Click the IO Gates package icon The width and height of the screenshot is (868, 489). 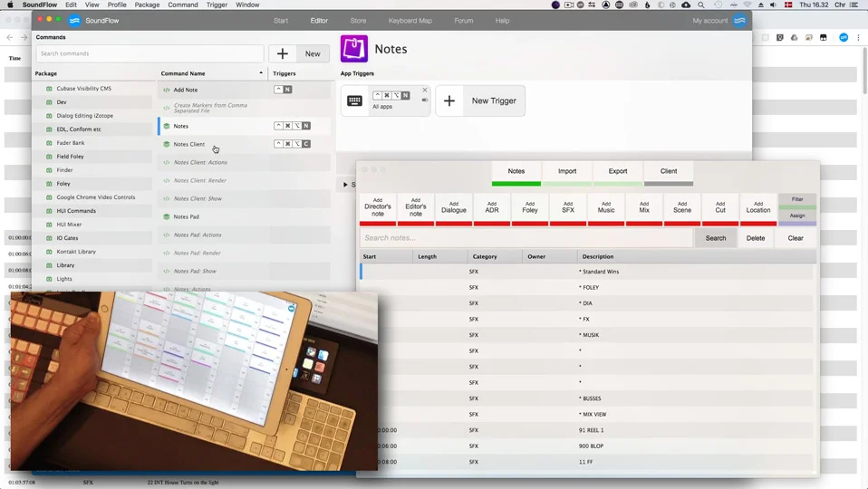(49, 238)
